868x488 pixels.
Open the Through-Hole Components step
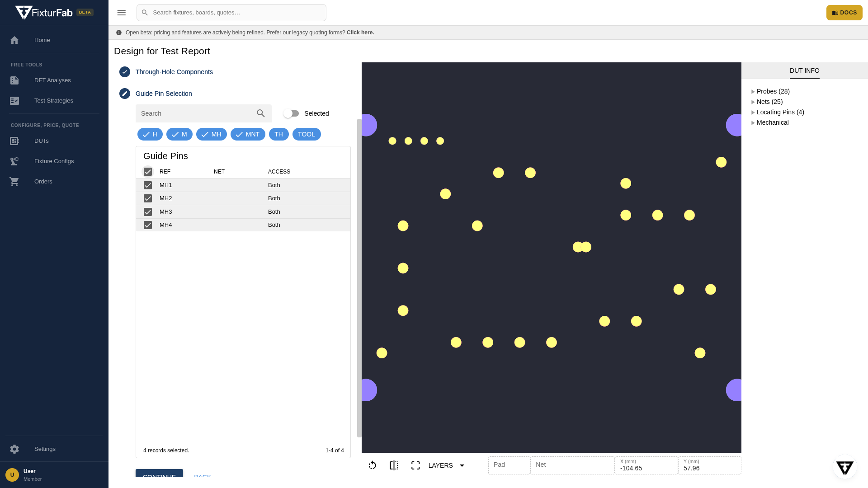pos(174,72)
